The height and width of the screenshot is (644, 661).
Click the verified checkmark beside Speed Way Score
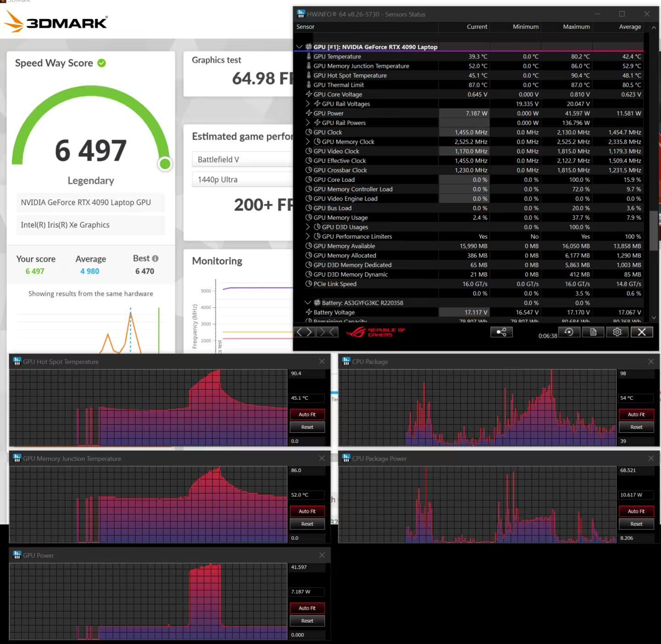coord(102,63)
